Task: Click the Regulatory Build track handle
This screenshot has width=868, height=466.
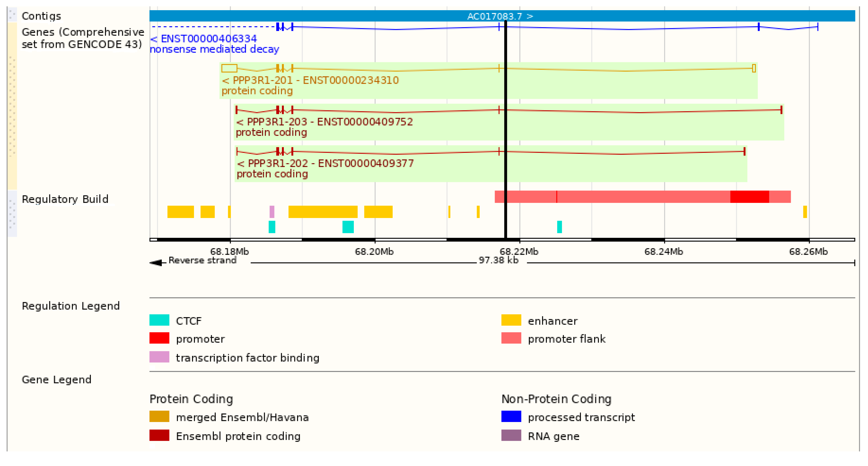Action: pyautogui.click(x=12, y=213)
